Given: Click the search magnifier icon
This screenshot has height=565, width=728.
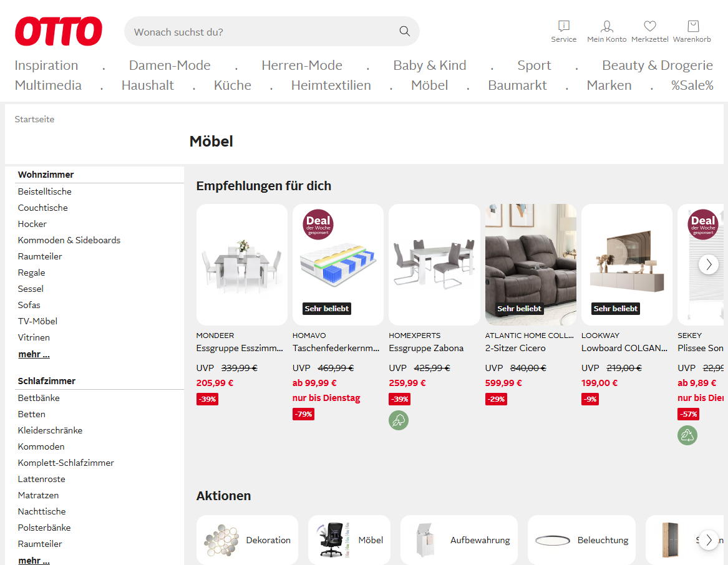Looking at the screenshot, I should click(x=405, y=31).
